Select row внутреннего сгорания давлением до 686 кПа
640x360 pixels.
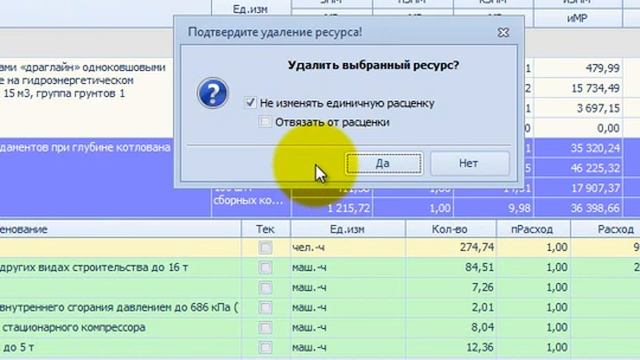click(x=119, y=307)
